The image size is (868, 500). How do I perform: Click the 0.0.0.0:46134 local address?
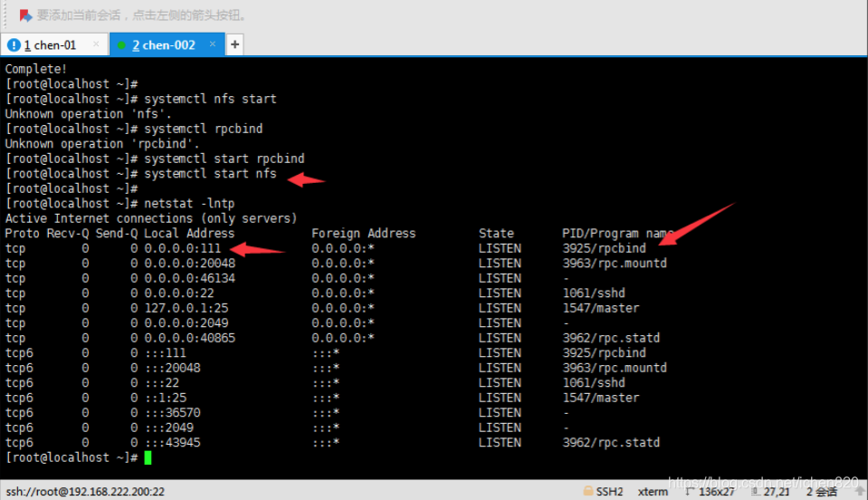coord(190,278)
